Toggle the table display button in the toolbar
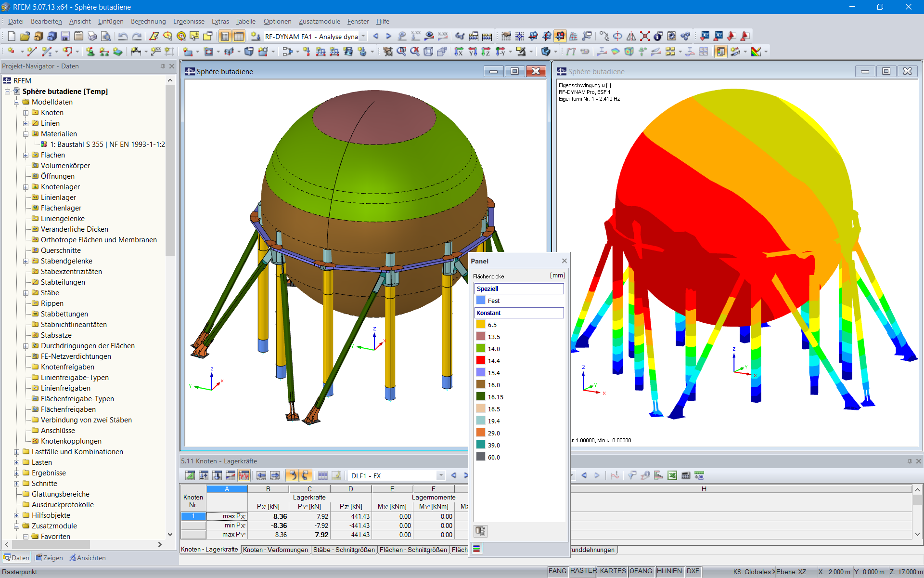The height and width of the screenshot is (578, 924). 239,36
